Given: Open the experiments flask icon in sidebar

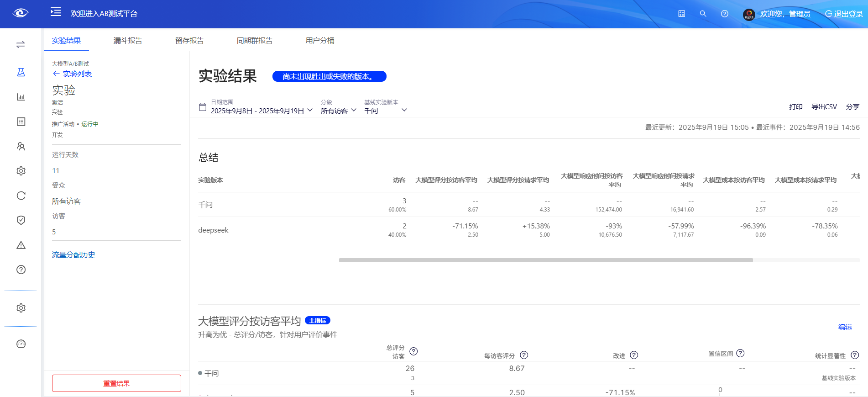Looking at the screenshot, I should 21,72.
